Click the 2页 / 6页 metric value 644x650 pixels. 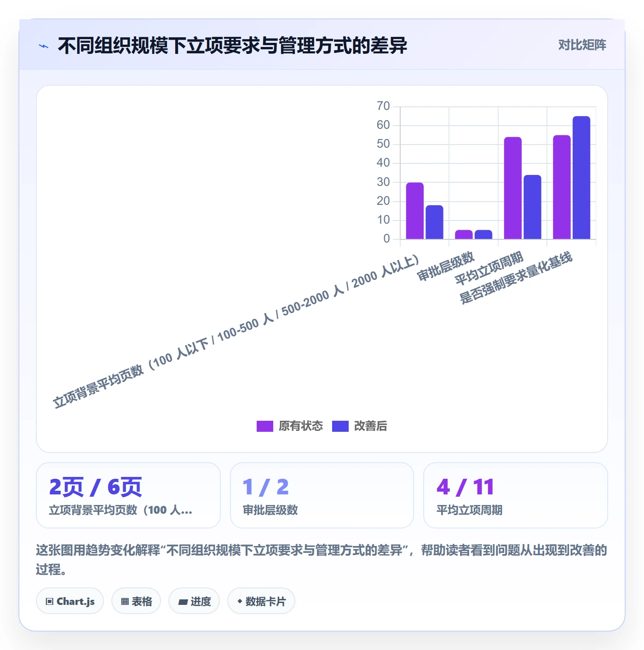(96, 487)
